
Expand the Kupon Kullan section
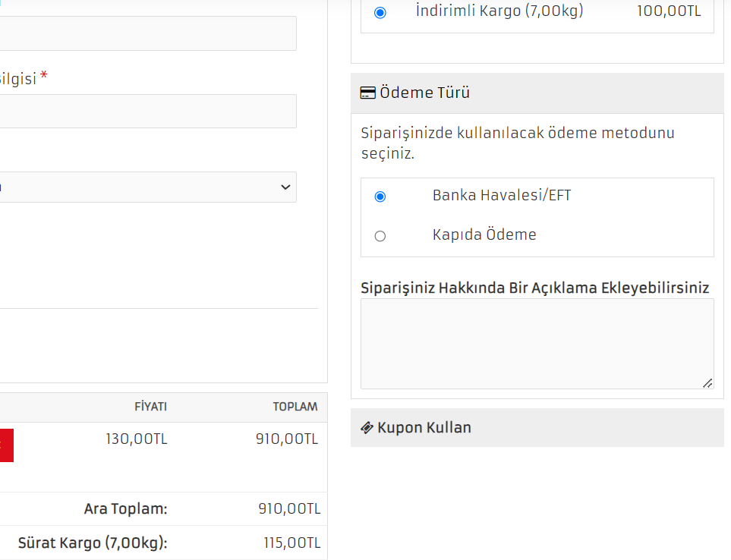pos(537,428)
